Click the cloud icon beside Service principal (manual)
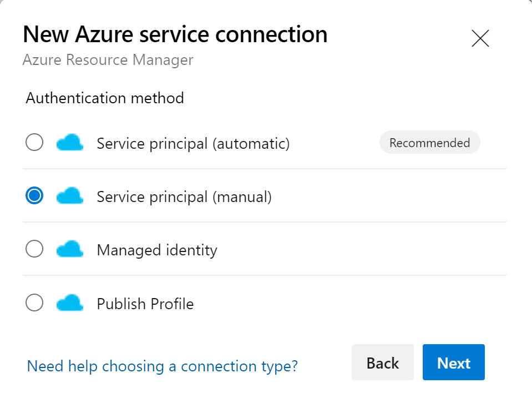The height and width of the screenshot is (398, 532). pyautogui.click(x=69, y=195)
